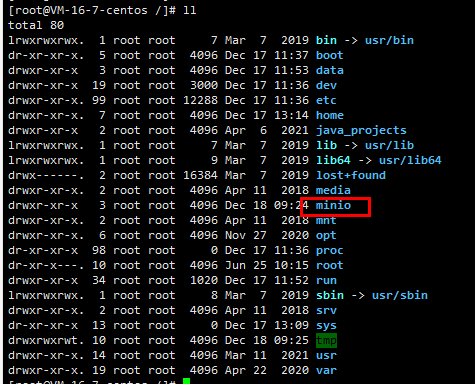The width and height of the screenshot is (475, 384).
Task: Click the 'srv' directory name
Action: coord(326,310)
